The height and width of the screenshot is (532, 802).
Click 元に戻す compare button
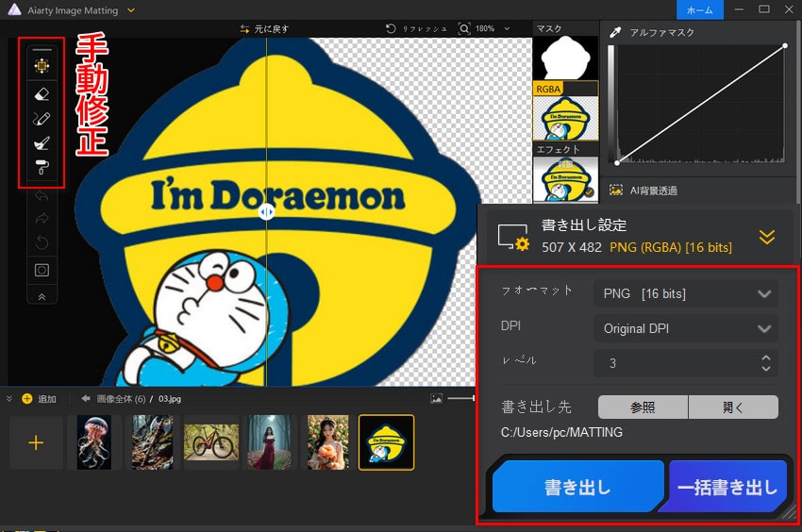point(264,29)
